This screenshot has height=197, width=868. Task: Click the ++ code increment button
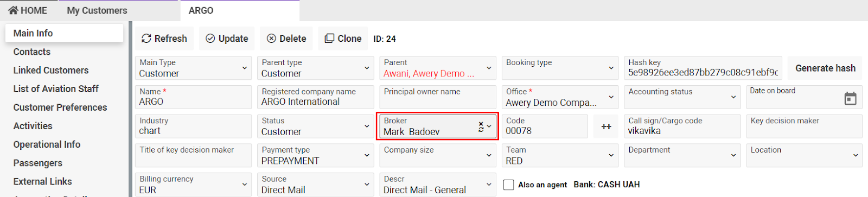[x=607, y=126]
